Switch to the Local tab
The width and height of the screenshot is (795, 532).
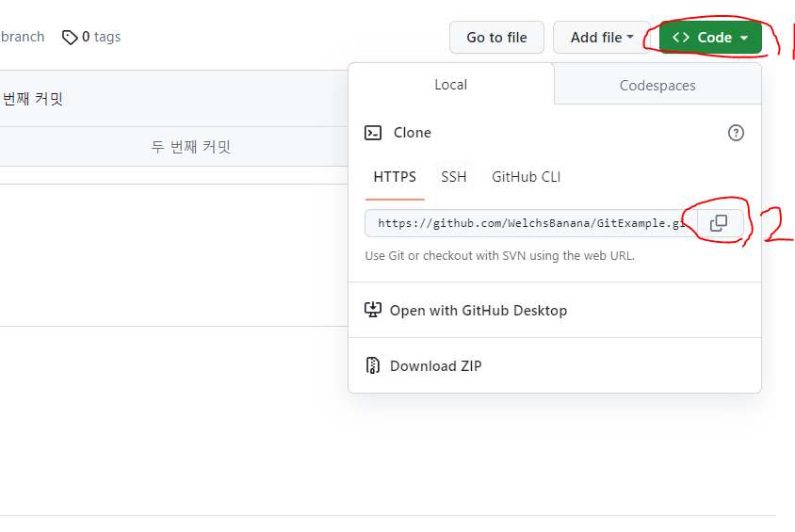[x=451, y=85]
